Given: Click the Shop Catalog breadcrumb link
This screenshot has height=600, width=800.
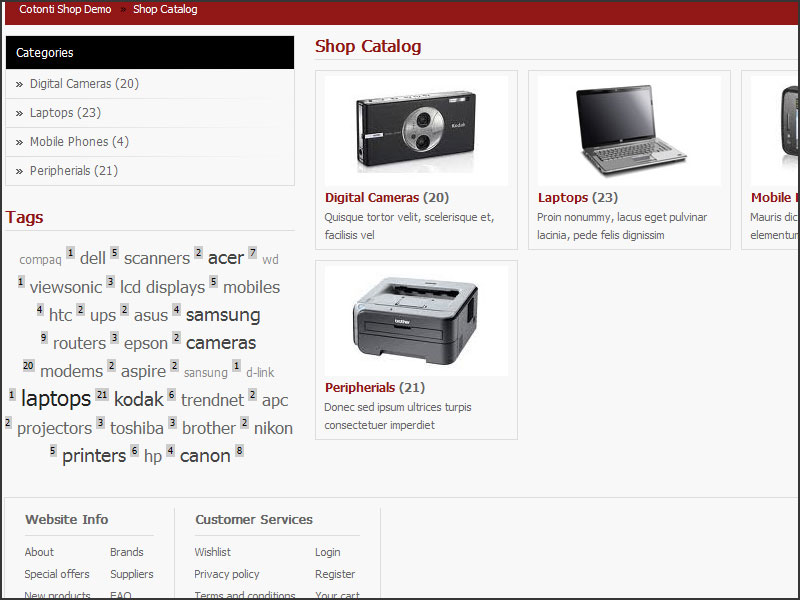Looking at the screenshot, I should (165, 10).
